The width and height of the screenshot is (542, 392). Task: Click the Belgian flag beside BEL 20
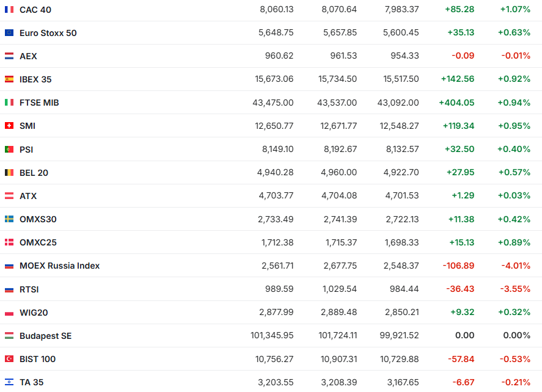(x=9, y=173)
